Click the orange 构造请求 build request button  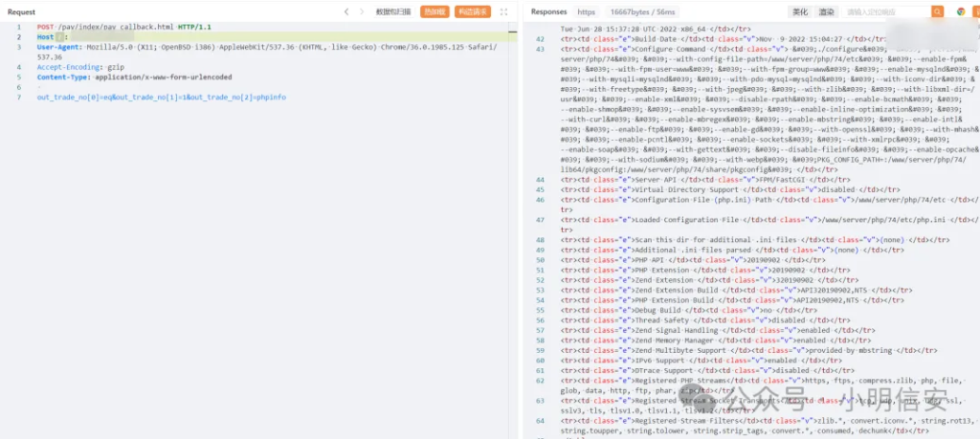pos(473,11)
